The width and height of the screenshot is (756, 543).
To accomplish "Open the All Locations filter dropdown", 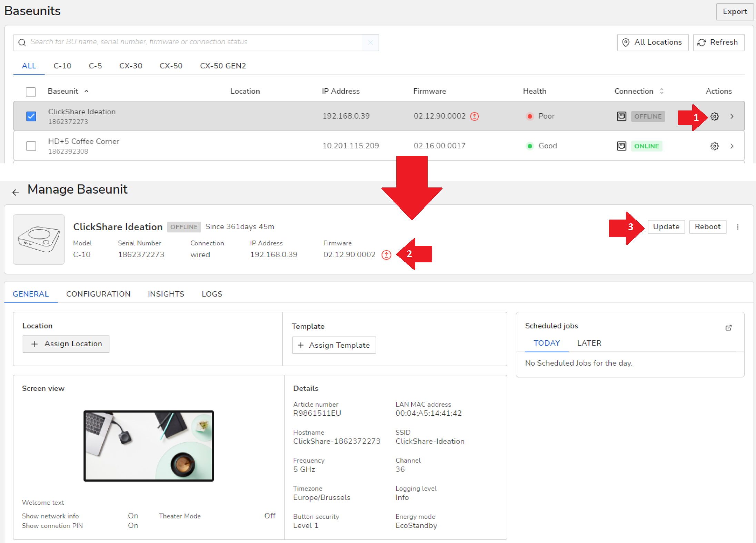I will tap(653, 42).
